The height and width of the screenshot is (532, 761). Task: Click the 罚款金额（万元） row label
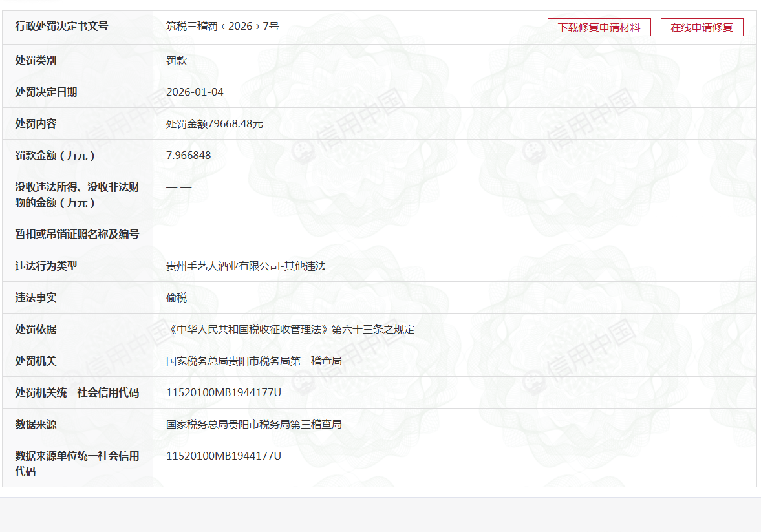coord(55,155)
